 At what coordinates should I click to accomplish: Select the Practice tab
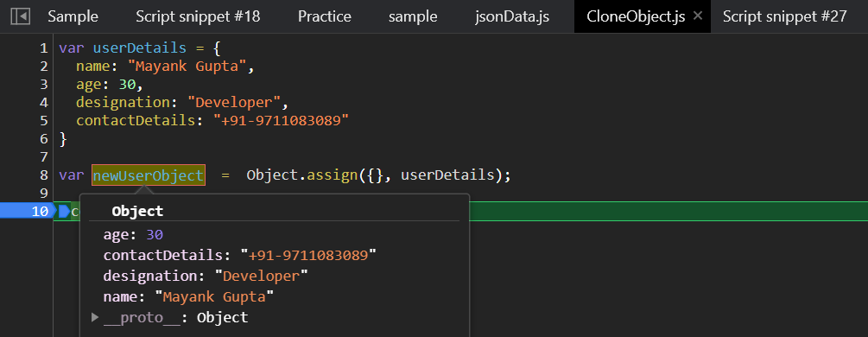pyautogui.click(x=325, y=16)
